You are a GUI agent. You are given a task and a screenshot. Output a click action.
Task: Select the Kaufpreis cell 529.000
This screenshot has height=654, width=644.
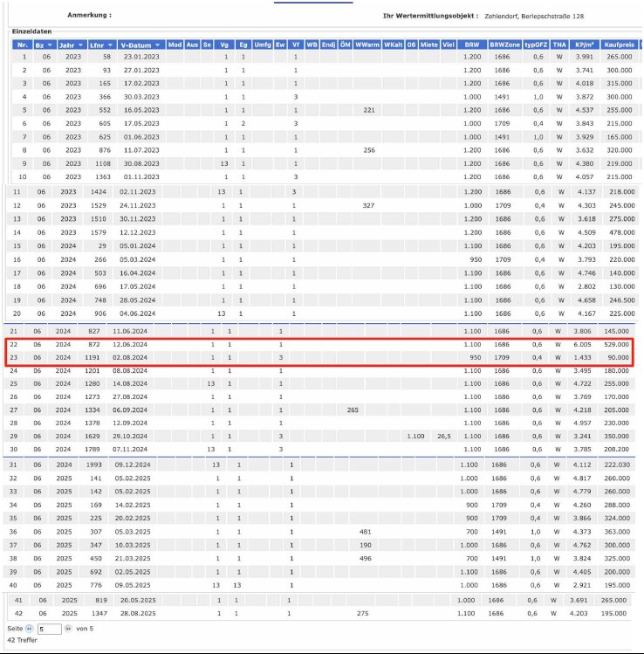616,345
